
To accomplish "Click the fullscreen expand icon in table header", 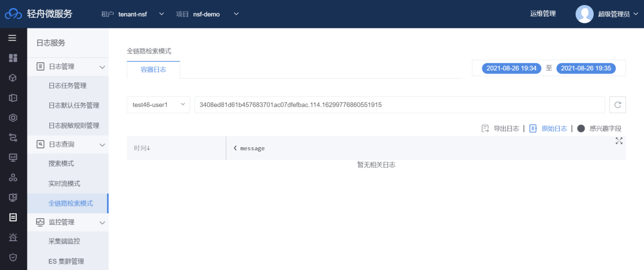I will click(x=619, y=141).
